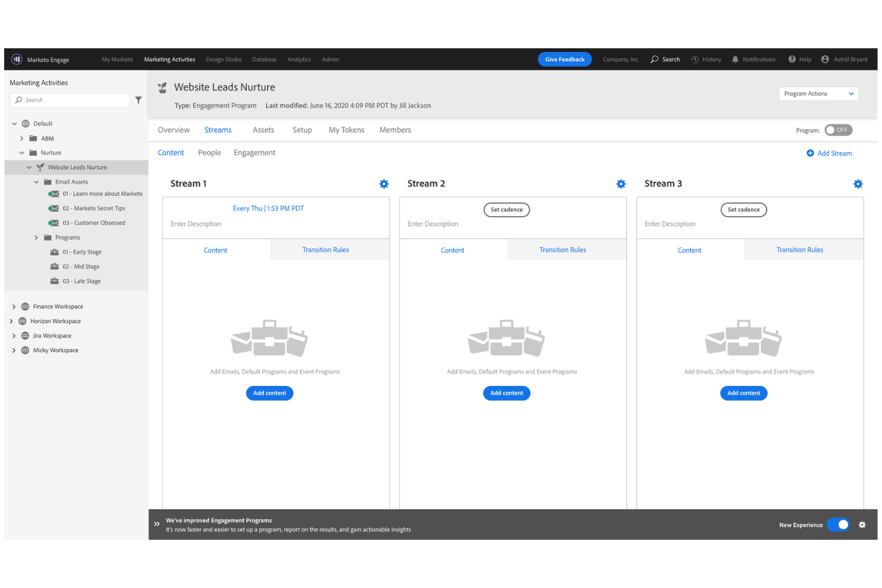Open the My Tokens tab
Viewport: 882px width, 588px height.
click(x=346, y=130)
